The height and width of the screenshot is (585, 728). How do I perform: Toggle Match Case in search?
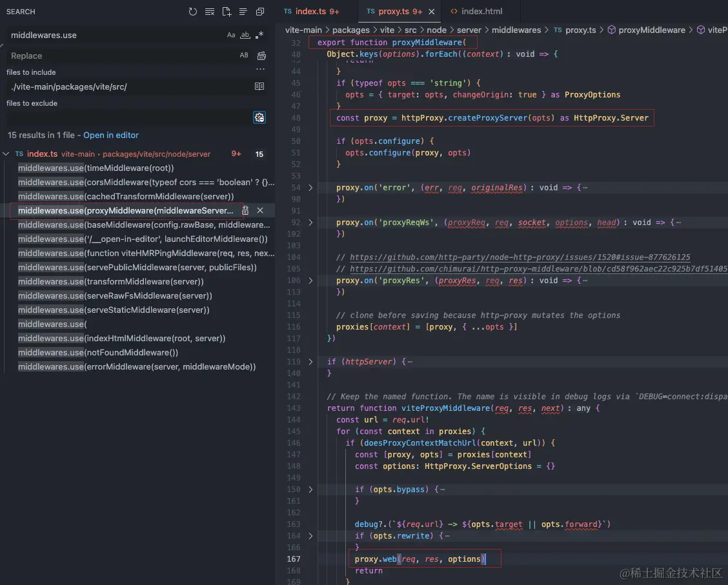tap(231, 35)
